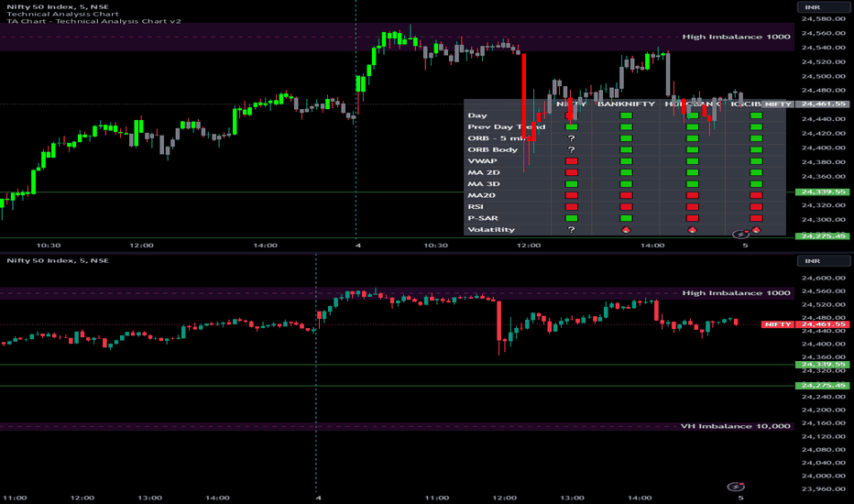Click the 24,580.00 tick on upper price axis
The image size is (854, 504).
(824, 19)
